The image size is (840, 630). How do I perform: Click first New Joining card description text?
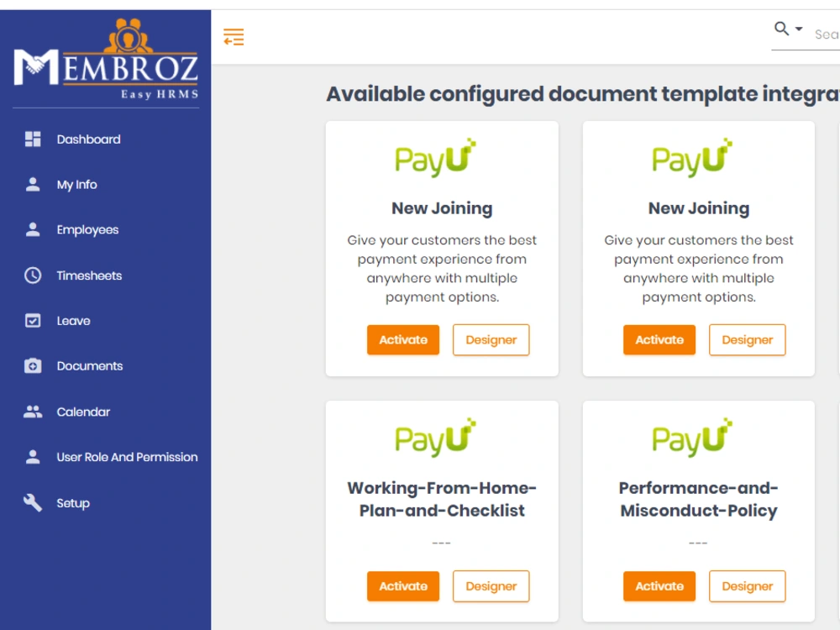(x=442, y=269)
